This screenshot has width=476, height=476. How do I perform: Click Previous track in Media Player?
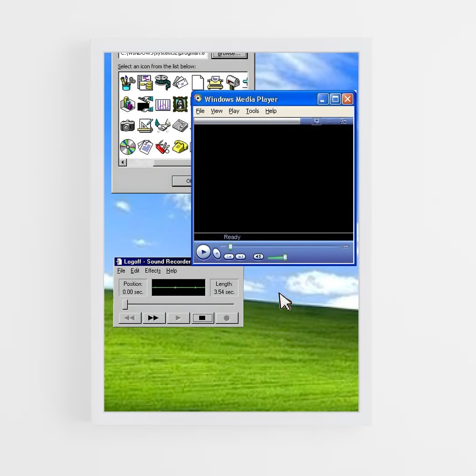coord(229,257)
